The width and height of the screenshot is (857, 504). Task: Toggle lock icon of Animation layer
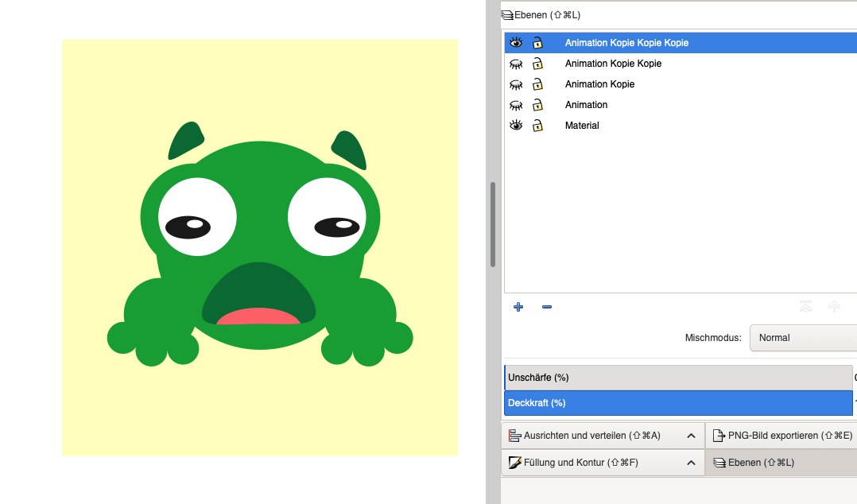point(537,105)
